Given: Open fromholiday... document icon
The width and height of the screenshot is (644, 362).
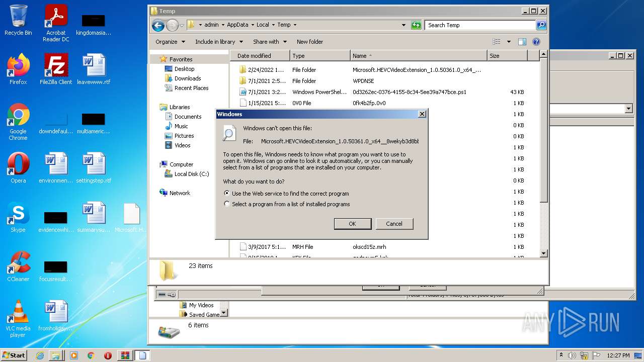Looking at the screenshot, I should [56, 316].
